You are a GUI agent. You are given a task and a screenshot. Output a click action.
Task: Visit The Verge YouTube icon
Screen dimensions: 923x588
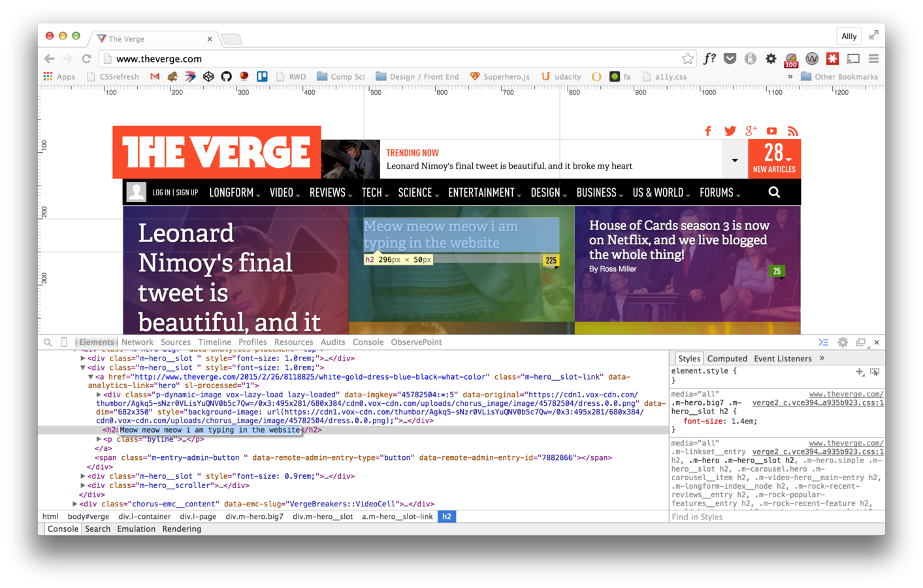point(771,131)
